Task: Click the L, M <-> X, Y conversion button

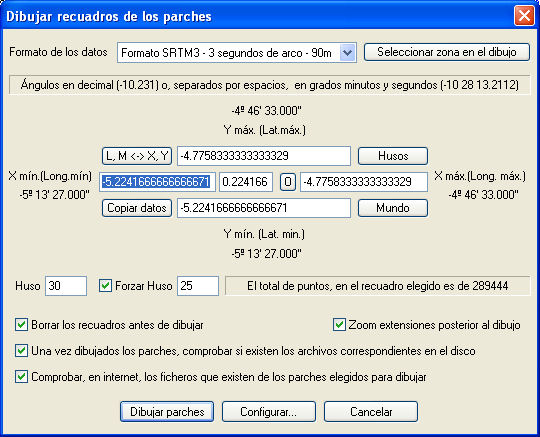Action: click(137, 156)
